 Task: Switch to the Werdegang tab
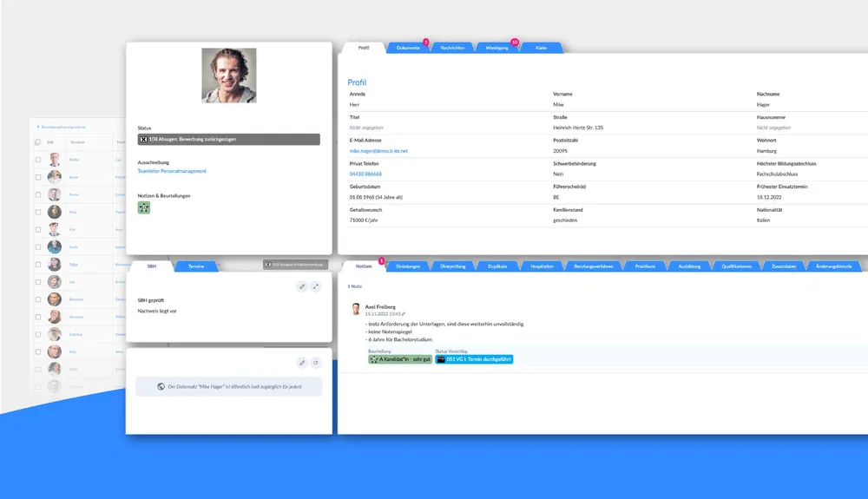point(497,48)
